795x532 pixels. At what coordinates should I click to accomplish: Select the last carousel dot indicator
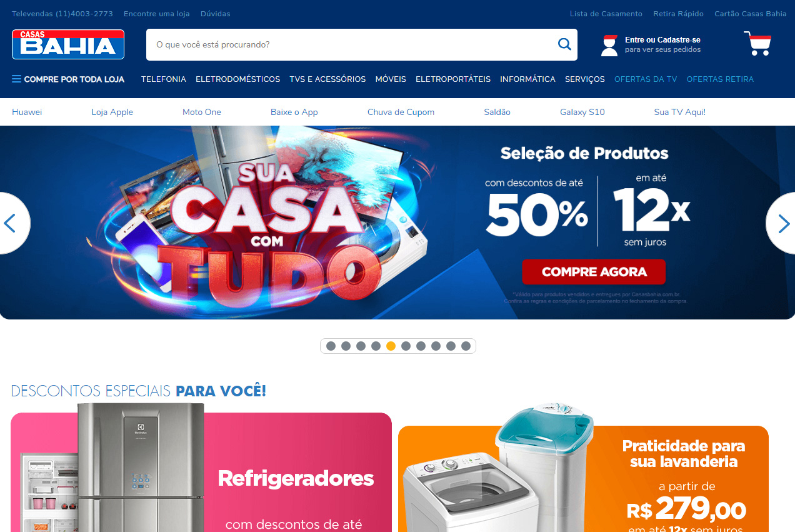466,346
